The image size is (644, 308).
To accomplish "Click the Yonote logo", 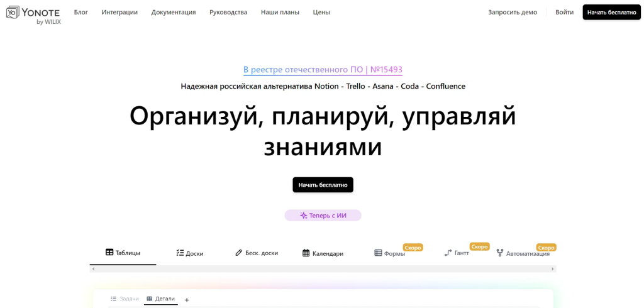I will (33, 15).
